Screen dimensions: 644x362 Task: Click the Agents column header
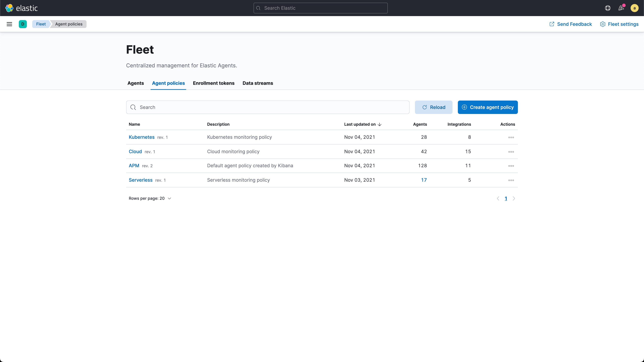tap(420, 124)
